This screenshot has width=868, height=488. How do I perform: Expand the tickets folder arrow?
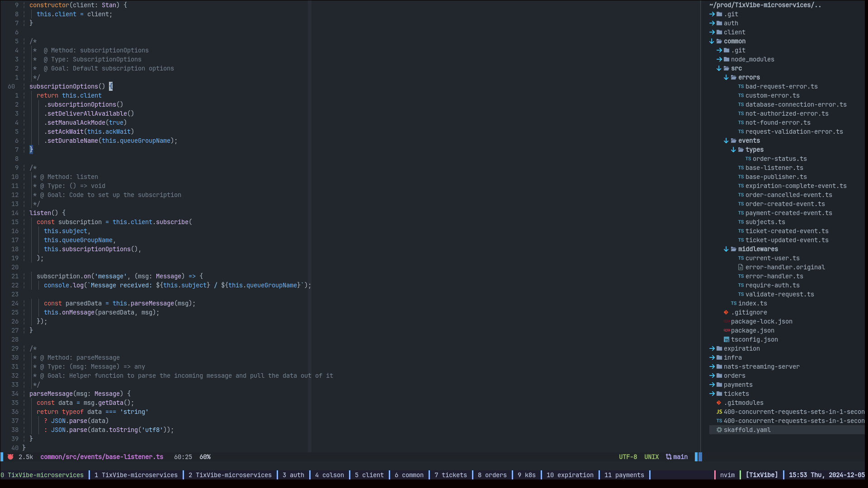pyautogui.click(x=712, y=394)
